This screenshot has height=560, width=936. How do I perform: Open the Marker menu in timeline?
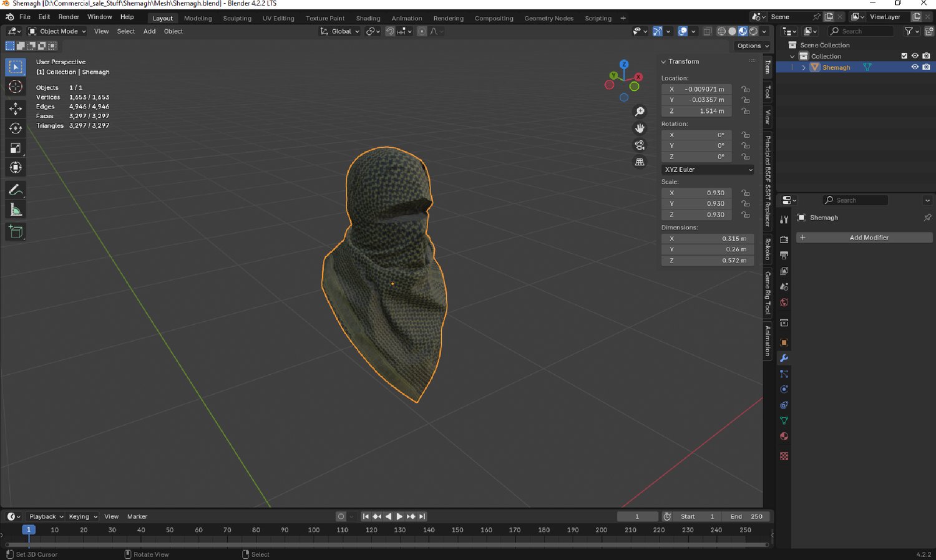(x=137, y=516)
